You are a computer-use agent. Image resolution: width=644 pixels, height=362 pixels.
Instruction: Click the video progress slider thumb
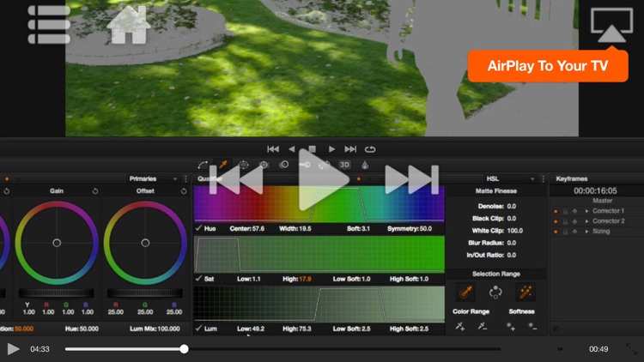click(184, 349)
